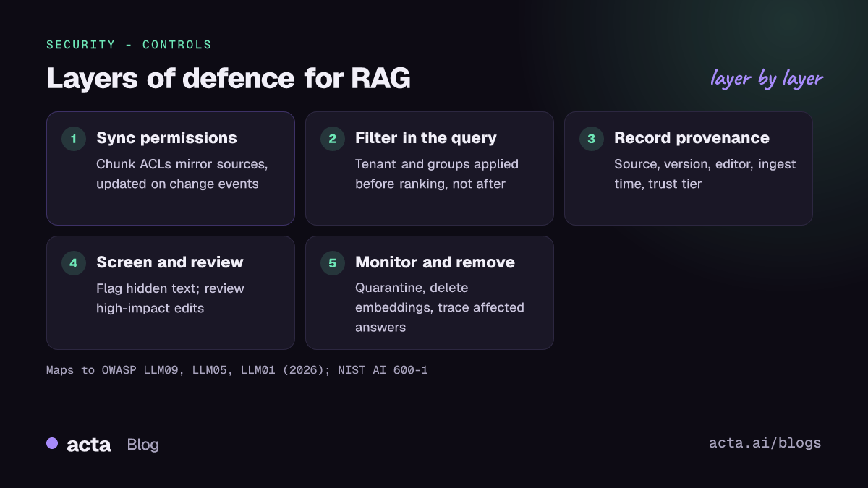Select the 'Monitor and remove' card title
Viewport: 868px width, 488px height.
(x=435, y=262)
